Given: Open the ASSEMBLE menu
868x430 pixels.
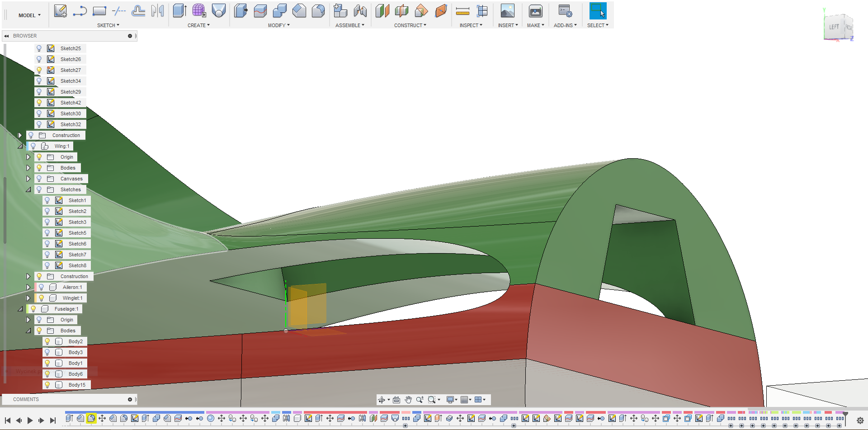Looking at the screenshot, I should point(350,25).
